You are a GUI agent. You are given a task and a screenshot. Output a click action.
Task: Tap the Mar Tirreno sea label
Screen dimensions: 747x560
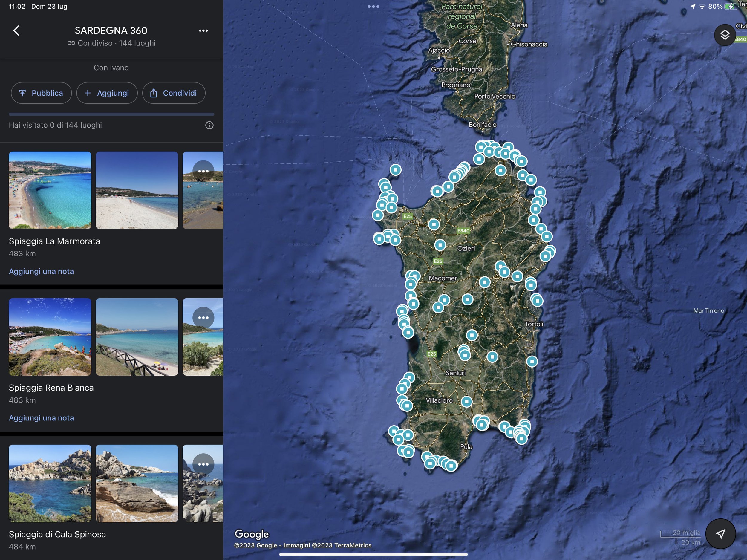point(708,311)
